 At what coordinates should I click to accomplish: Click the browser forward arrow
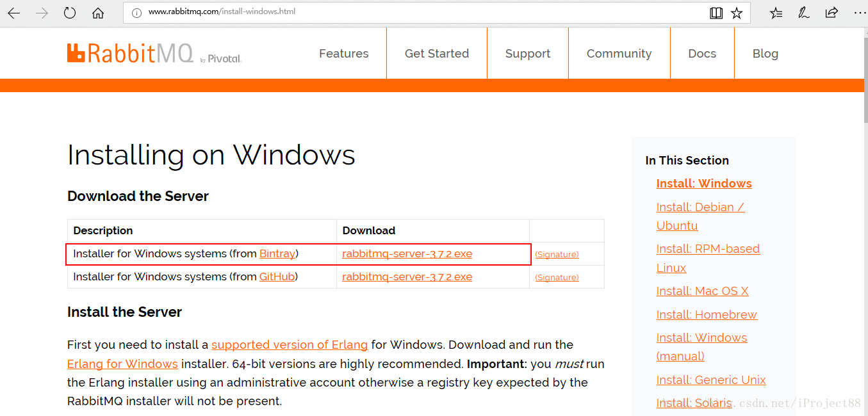click(x=42, y=13)
